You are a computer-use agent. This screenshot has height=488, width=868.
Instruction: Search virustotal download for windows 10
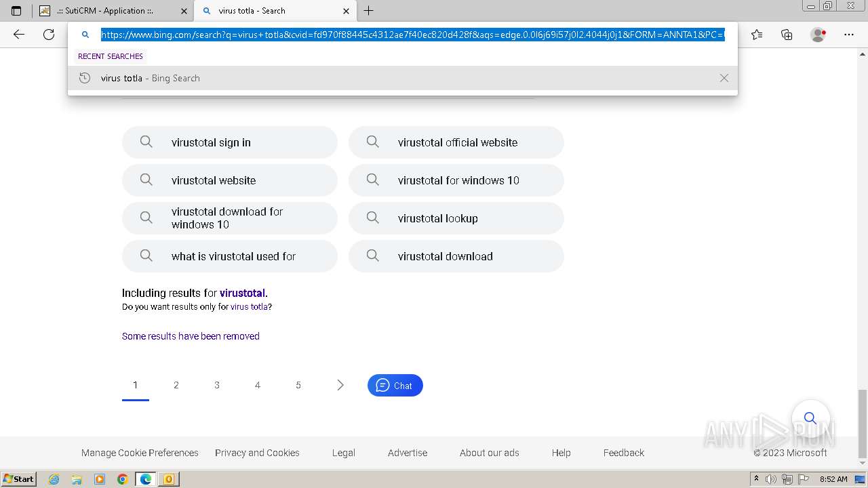pyautogui.click(x=230, y=218)
